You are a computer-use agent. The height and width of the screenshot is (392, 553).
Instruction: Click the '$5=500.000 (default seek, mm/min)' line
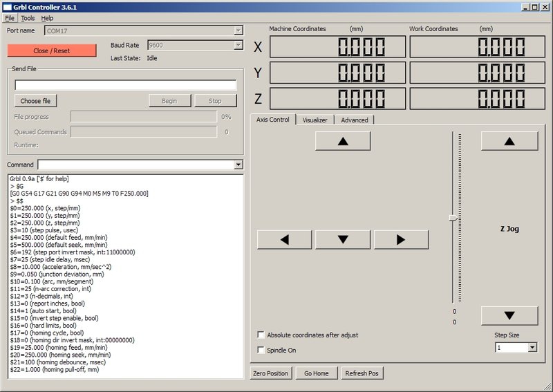59,245
